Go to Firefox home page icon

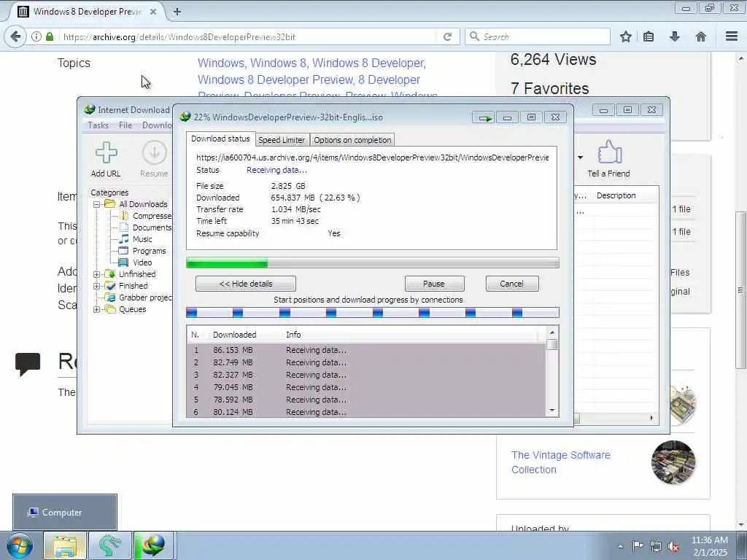(x=701, y=36)
